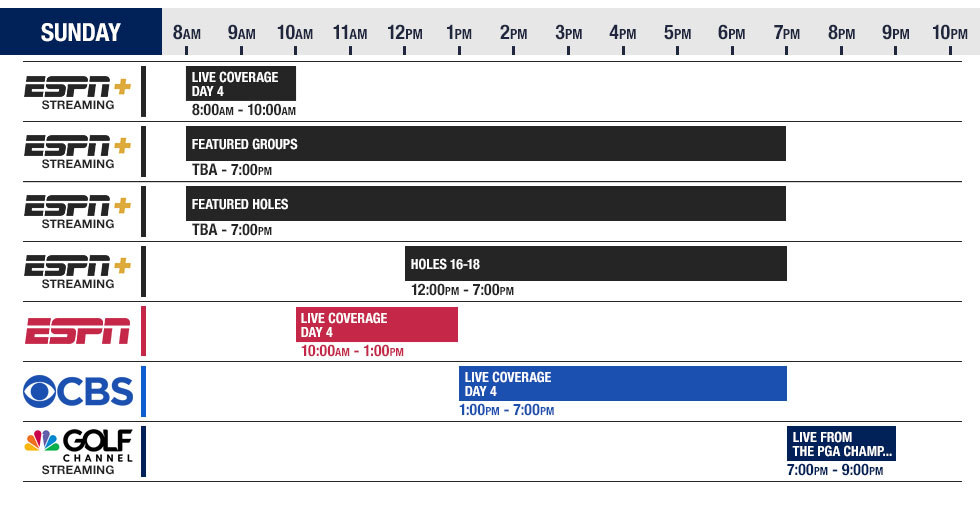The height and width of the screenshot is (509, 980).
Task: Click ESPN+ logo beside 8:00AM Live Coverage row
Action: pyautogui.click(x=78, y=91)
